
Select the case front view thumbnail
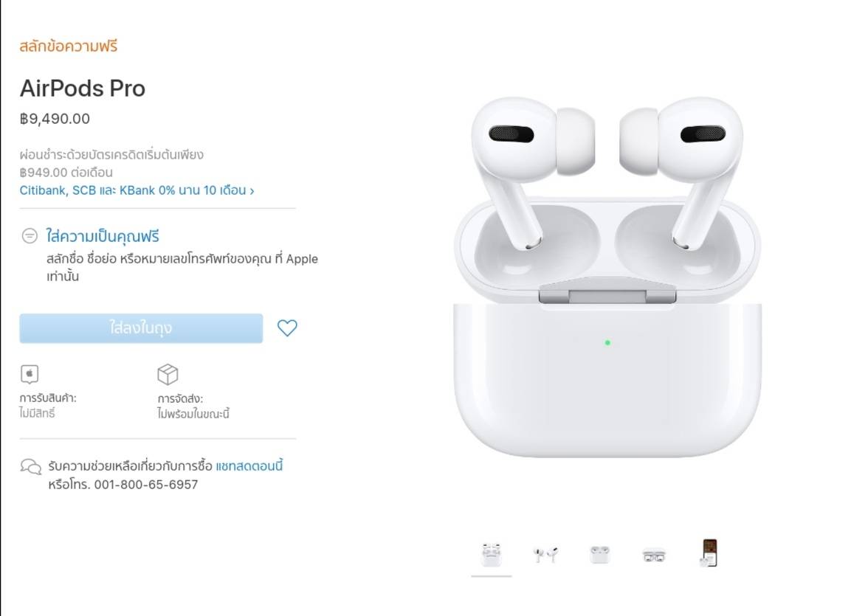click(654, 555)
